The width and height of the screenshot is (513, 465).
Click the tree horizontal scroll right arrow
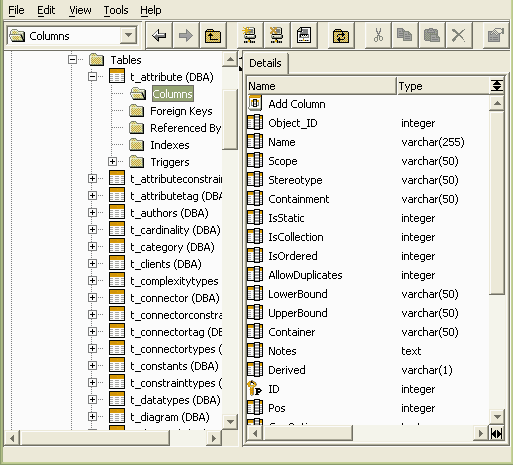pyautogui.click(x=213, y=438)
